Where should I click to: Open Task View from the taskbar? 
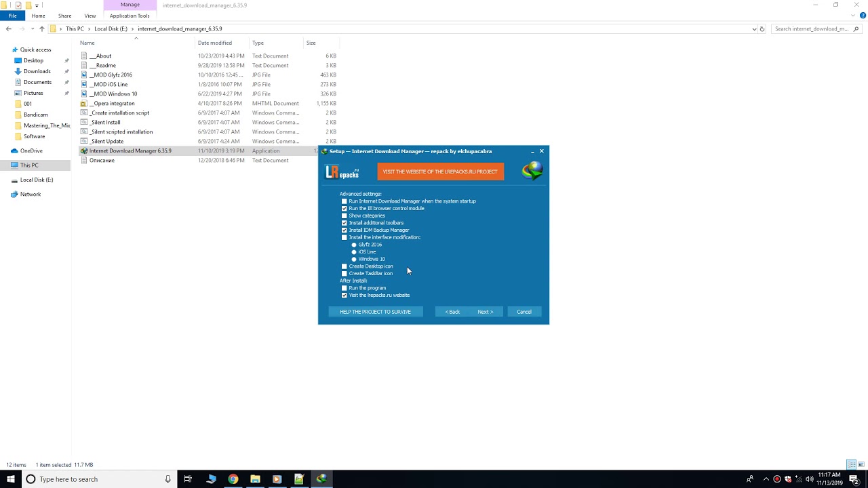click(188, 479)
